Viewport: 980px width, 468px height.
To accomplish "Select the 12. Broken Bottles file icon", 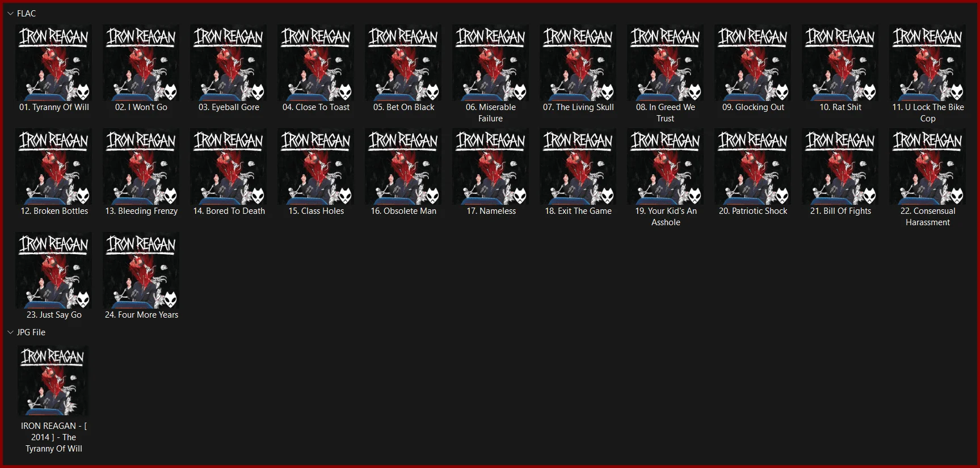I will click(x=54, y=167).
